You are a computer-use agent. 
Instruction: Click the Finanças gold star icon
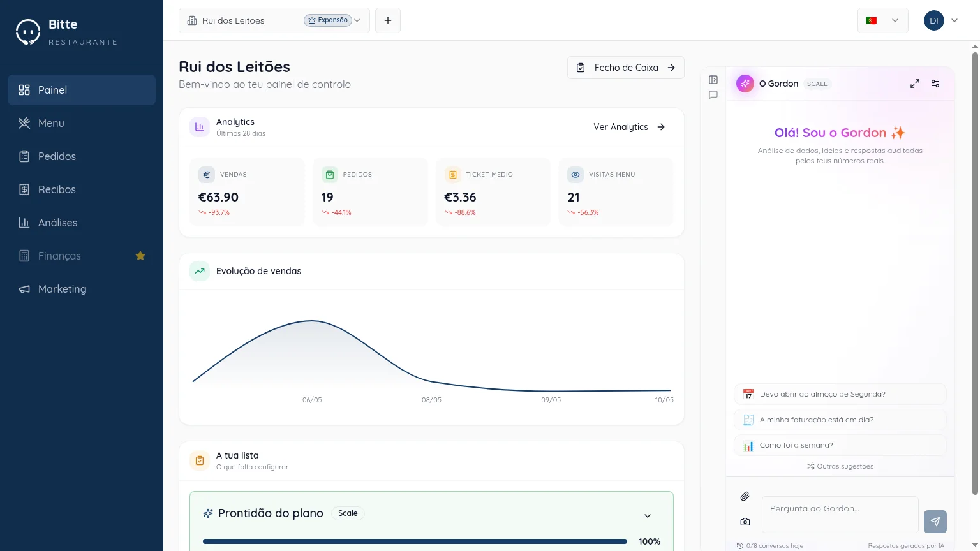140,256
